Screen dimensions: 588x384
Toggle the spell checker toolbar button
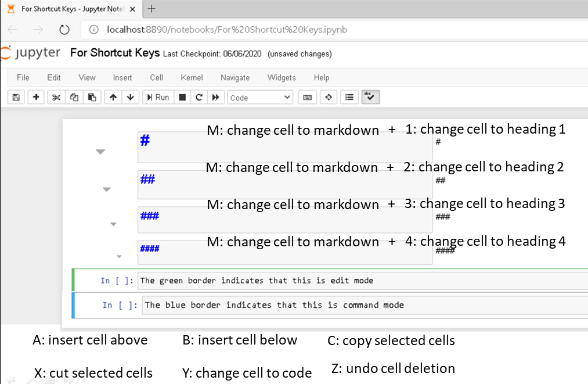tap(370, 96)
